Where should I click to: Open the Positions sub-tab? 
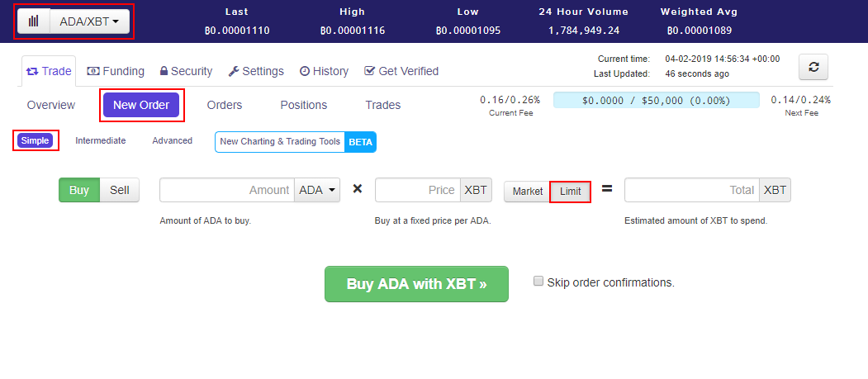click(303, 105)
